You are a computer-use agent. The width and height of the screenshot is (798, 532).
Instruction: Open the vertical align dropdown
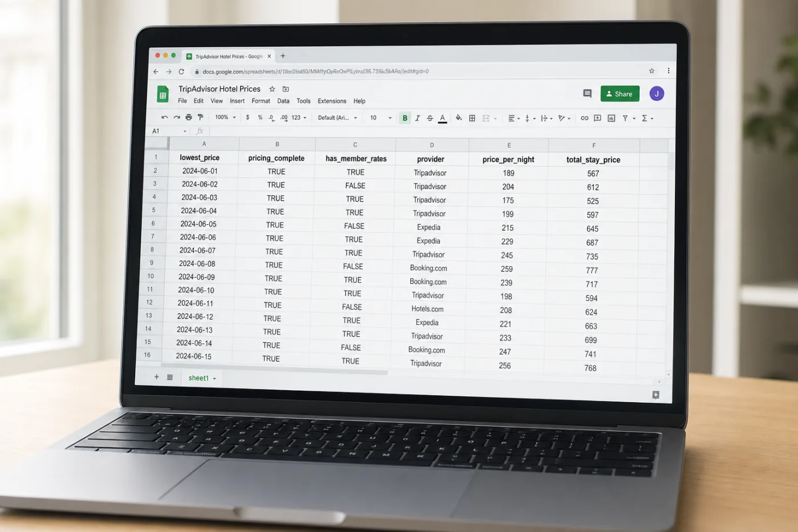point(530,118)
